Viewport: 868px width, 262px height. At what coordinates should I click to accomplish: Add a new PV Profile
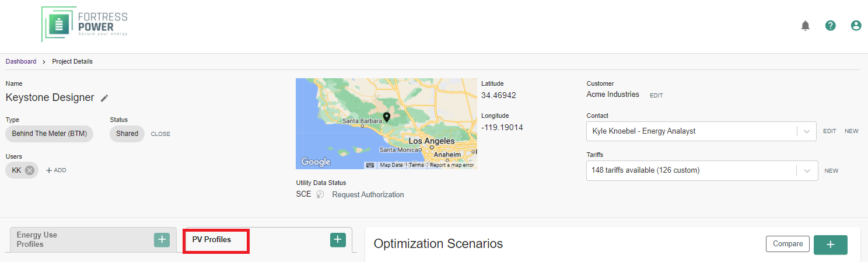coord(338,239)
